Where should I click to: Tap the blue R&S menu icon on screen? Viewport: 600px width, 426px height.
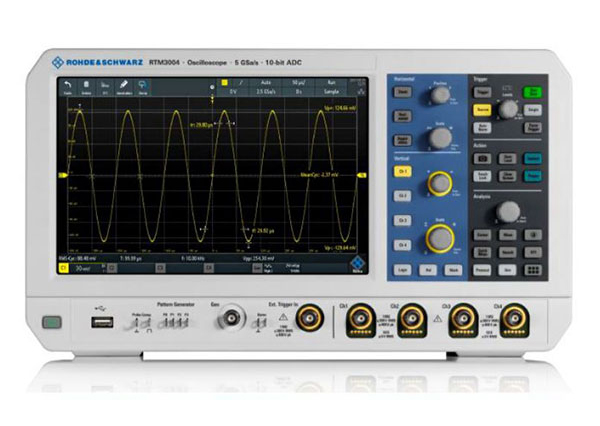[355, 265]
